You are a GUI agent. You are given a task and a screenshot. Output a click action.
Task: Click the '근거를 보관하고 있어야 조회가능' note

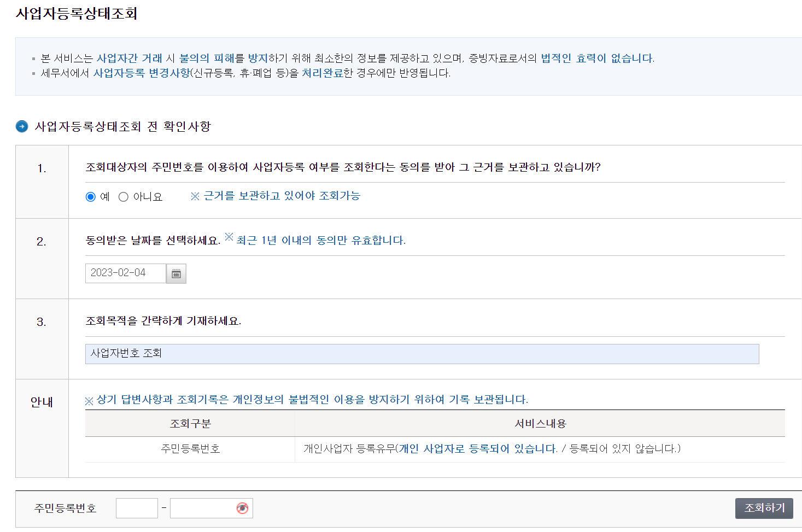pyautogui.click(x=276, y=196)
